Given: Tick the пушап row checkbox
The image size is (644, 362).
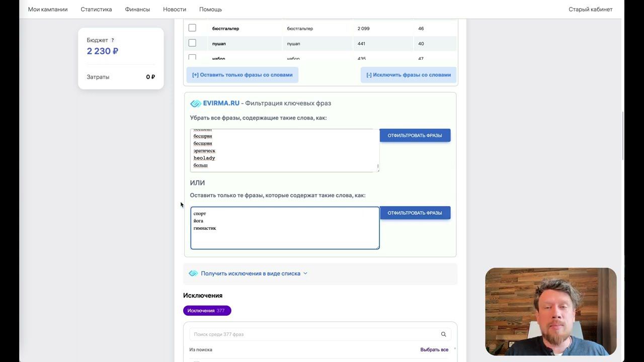Looking at the screenshot, I should 192,43.
